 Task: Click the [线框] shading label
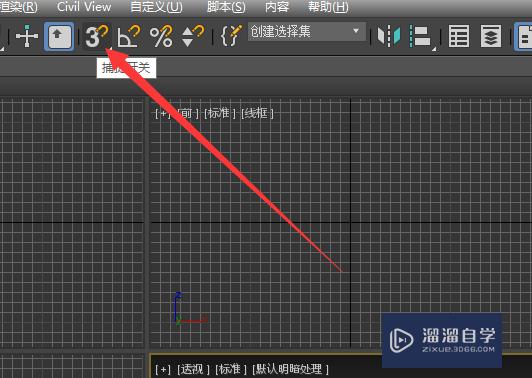[257, 113]
